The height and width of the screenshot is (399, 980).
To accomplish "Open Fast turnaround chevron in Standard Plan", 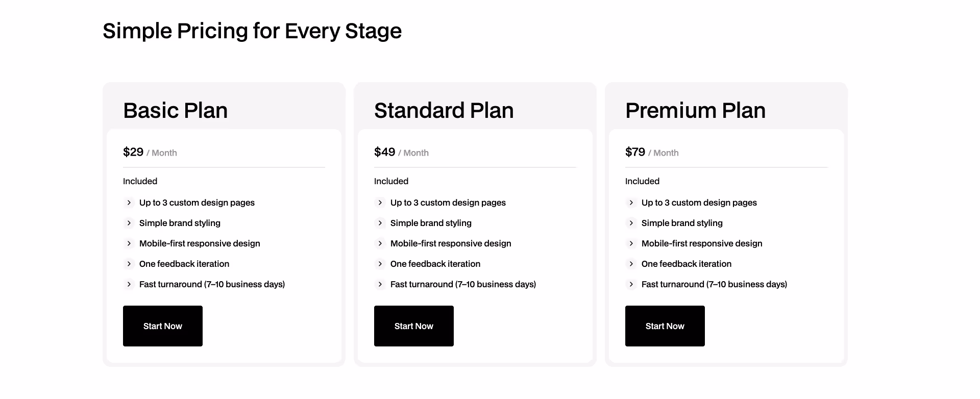I will click(x=380, y=284).
